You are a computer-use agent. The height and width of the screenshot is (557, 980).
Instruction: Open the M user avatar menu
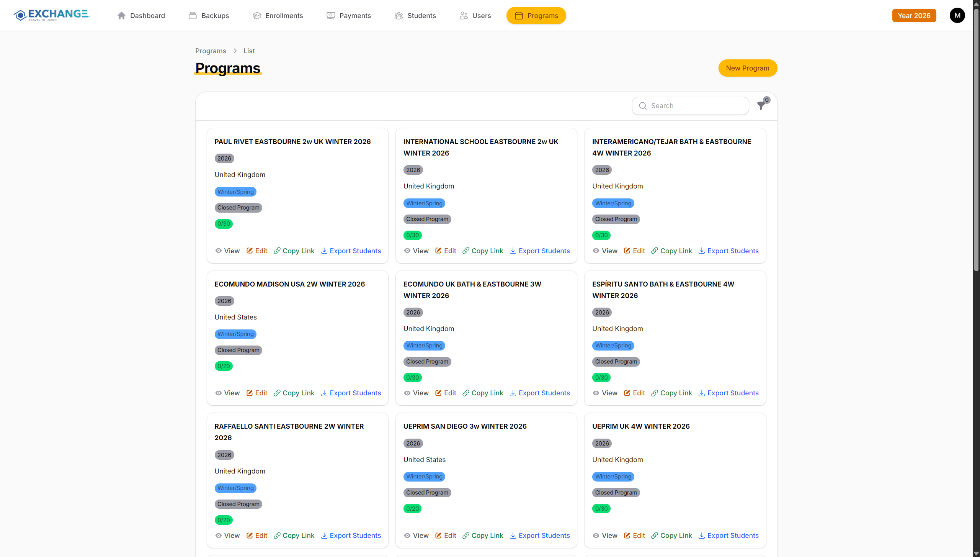click(x=957, y=15)
